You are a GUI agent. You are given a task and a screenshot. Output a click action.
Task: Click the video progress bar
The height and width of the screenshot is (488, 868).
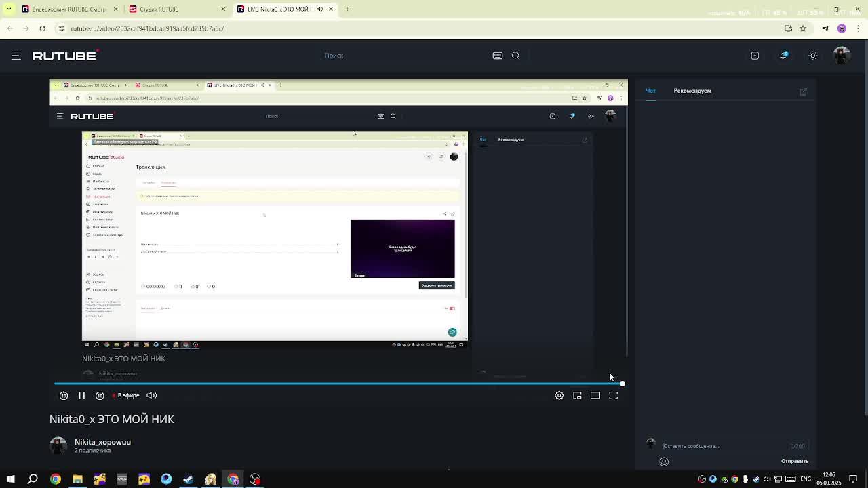338,384
